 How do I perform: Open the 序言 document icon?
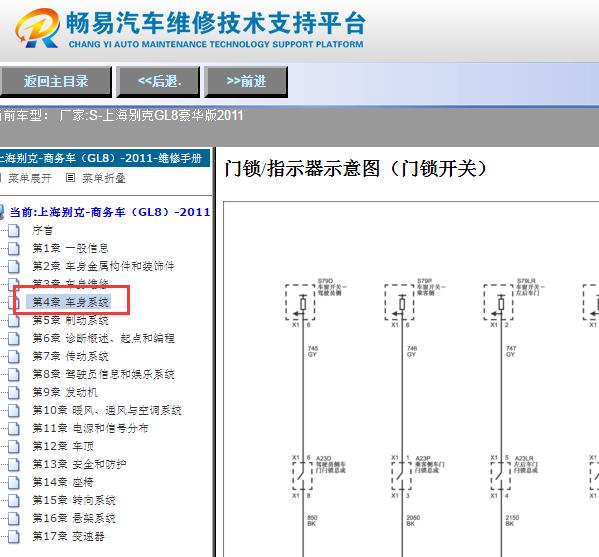14,231
